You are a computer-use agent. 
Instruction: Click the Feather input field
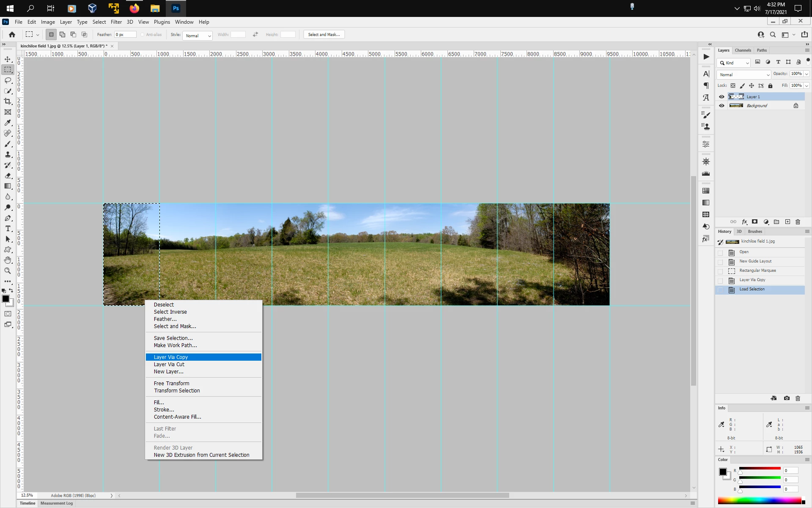click(126, 35)
